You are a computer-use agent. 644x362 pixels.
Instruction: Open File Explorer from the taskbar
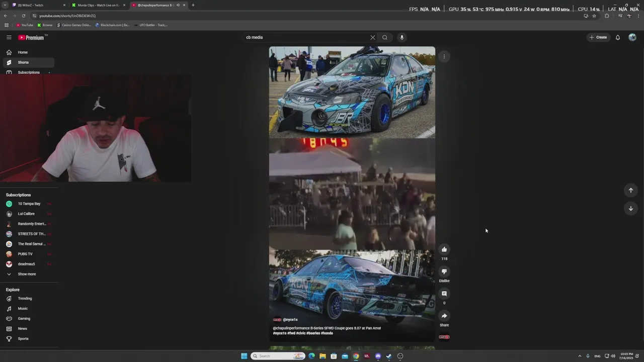coord(323,356)
